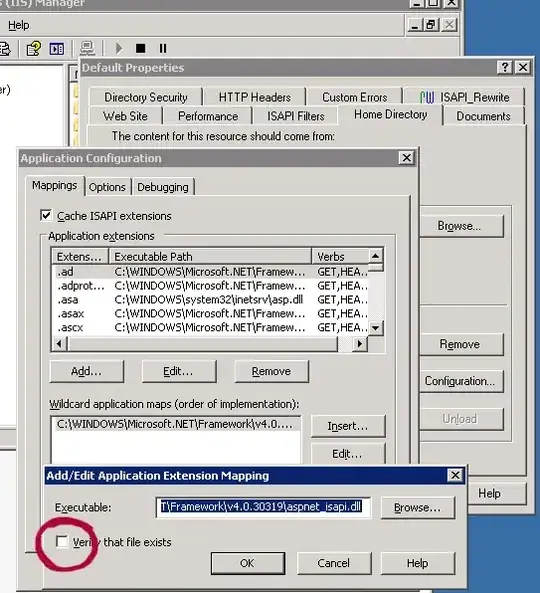The width and height of the screenshot is (540, 593).
Task: Click up arrow of extensions list scrollbar
Action: 375,256
